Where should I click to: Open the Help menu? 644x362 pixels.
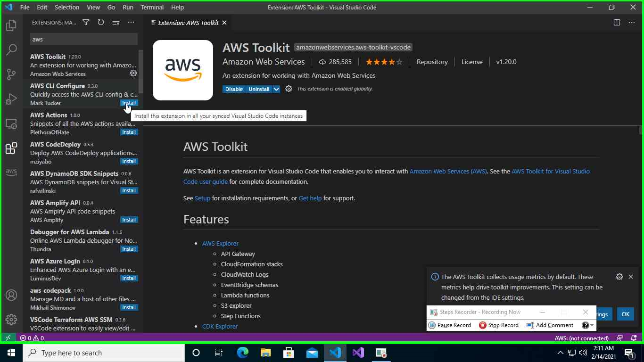point(178,8)
